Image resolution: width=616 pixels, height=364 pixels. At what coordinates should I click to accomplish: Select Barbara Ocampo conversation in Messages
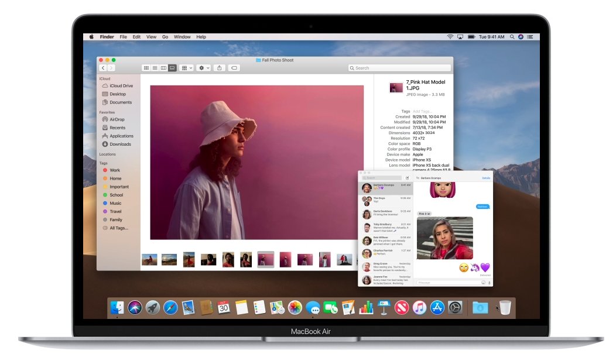coord(386,188)
